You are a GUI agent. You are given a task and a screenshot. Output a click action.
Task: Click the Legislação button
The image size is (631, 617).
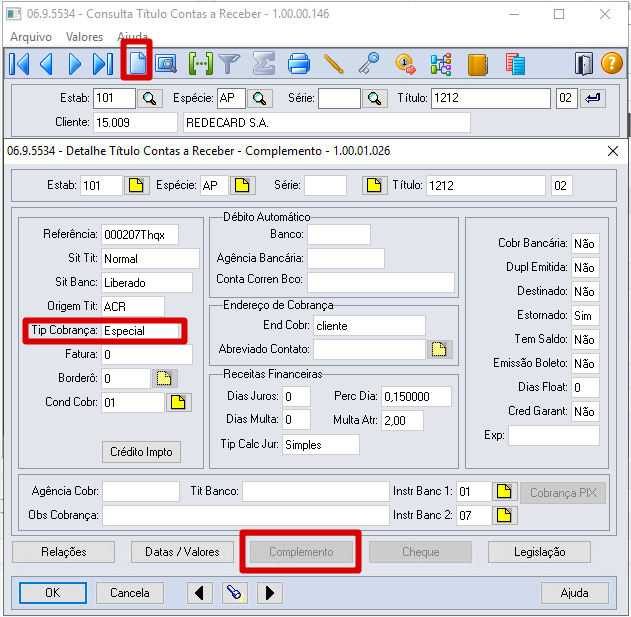click(x=539, y=552)
